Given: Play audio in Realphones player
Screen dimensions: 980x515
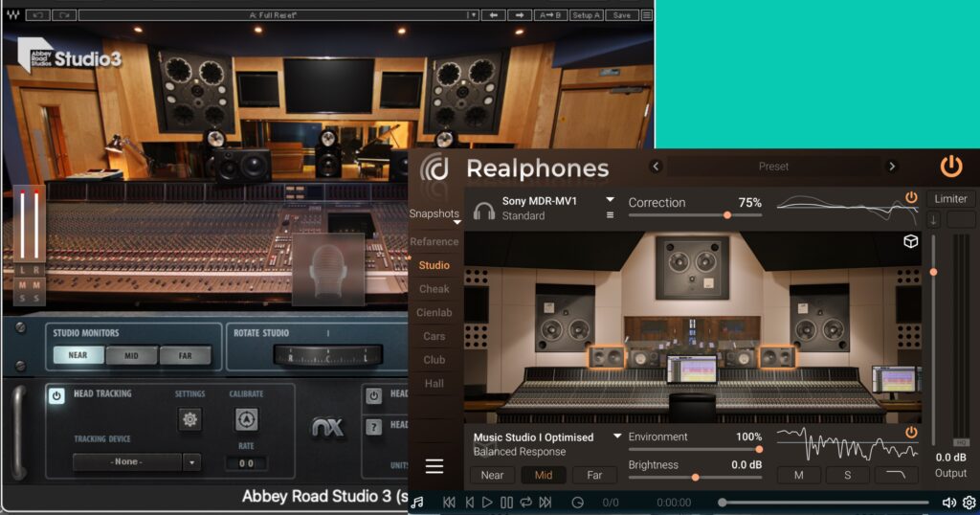Looking at the screenshot, I should tap(487, 503).
